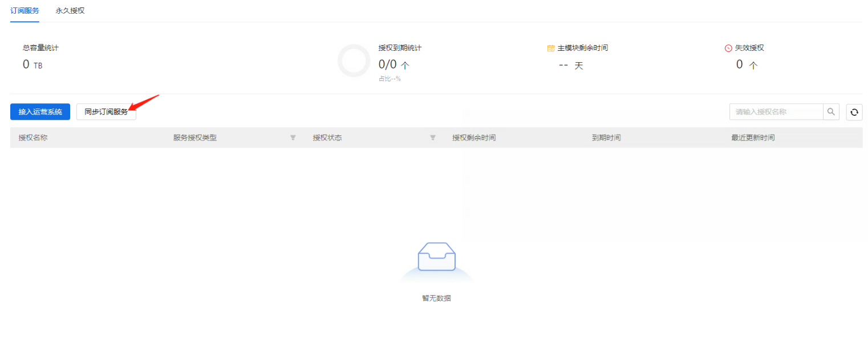Click the 到期时间 column header

pos(606,138)
